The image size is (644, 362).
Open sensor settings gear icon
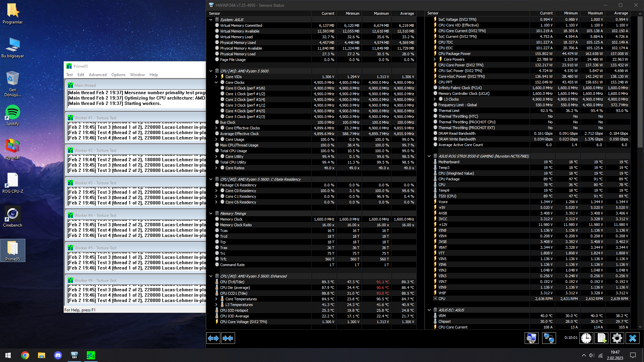(617, 338)
